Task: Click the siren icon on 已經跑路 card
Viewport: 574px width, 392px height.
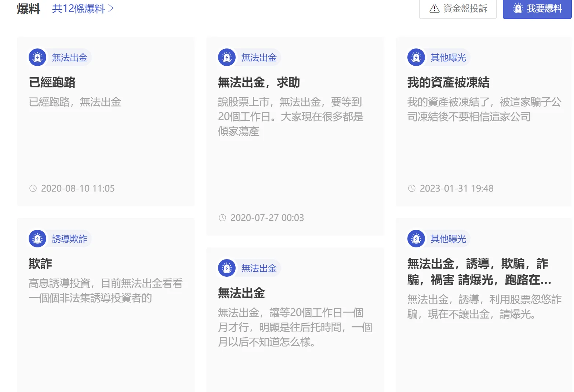Action: coord(37,58)
